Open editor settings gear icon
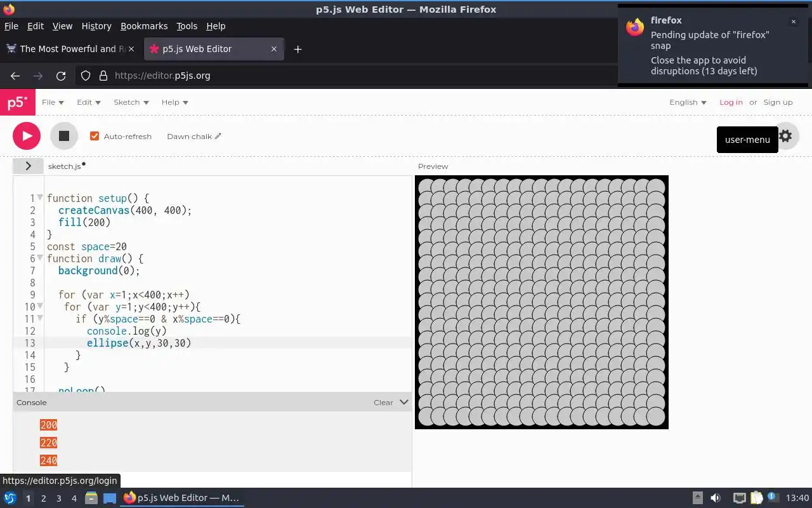The width and height of the screenshot is (812, 508). 785,136
